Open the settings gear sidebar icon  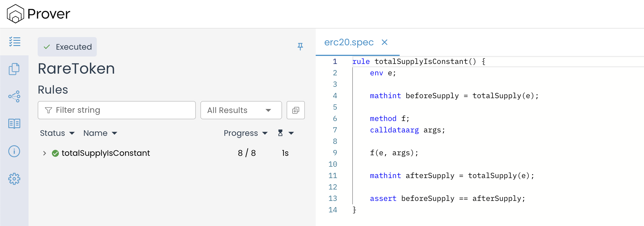(14, 179)
